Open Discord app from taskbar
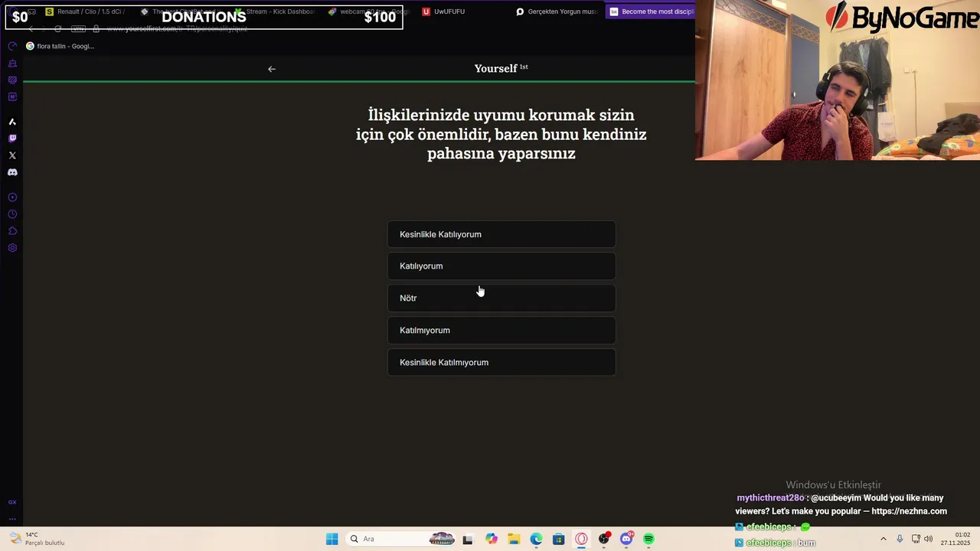This screenshot has width=980, height=551. (x=626, y=539)
